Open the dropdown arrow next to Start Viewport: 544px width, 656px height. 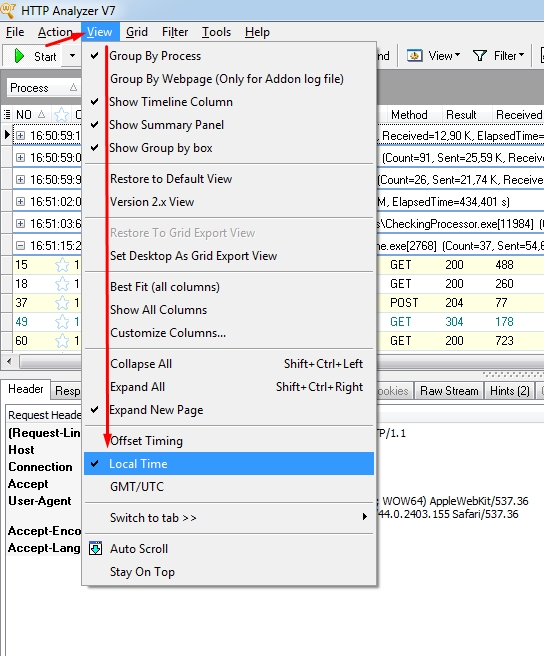72,56
